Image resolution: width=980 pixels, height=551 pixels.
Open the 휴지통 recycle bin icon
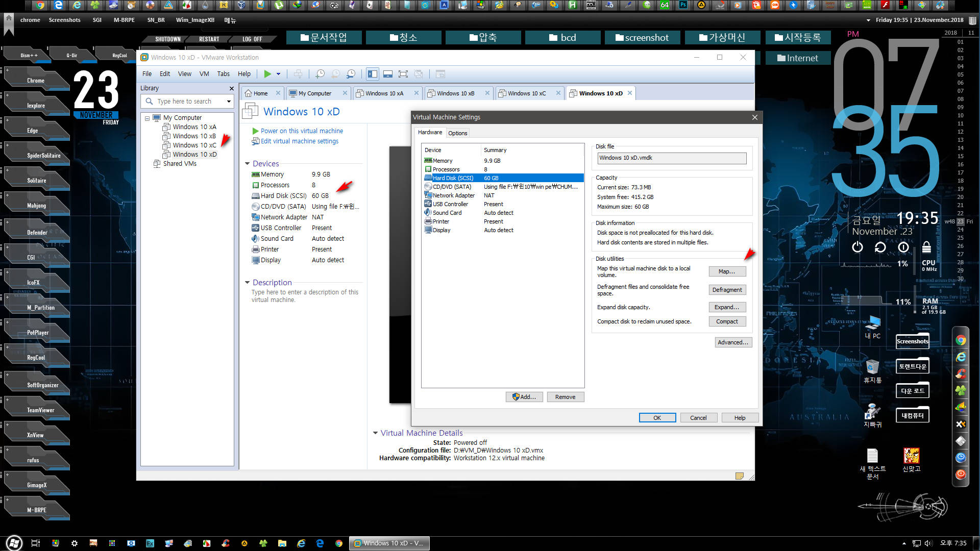[872, 371]
